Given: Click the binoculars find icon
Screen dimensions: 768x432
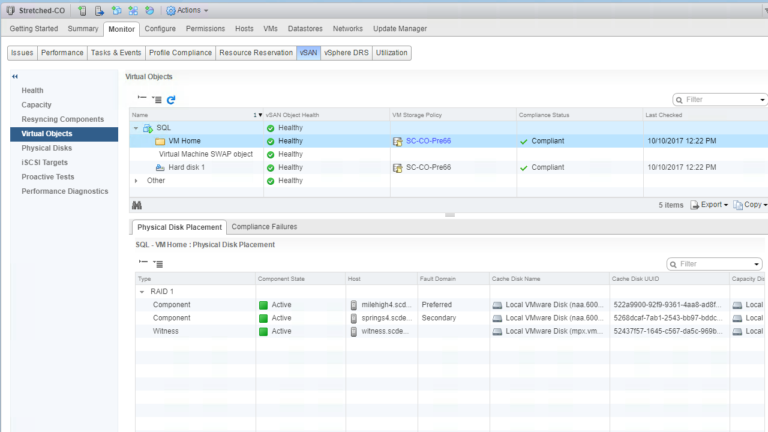Looking at the screenshot, I should [137, 204].
